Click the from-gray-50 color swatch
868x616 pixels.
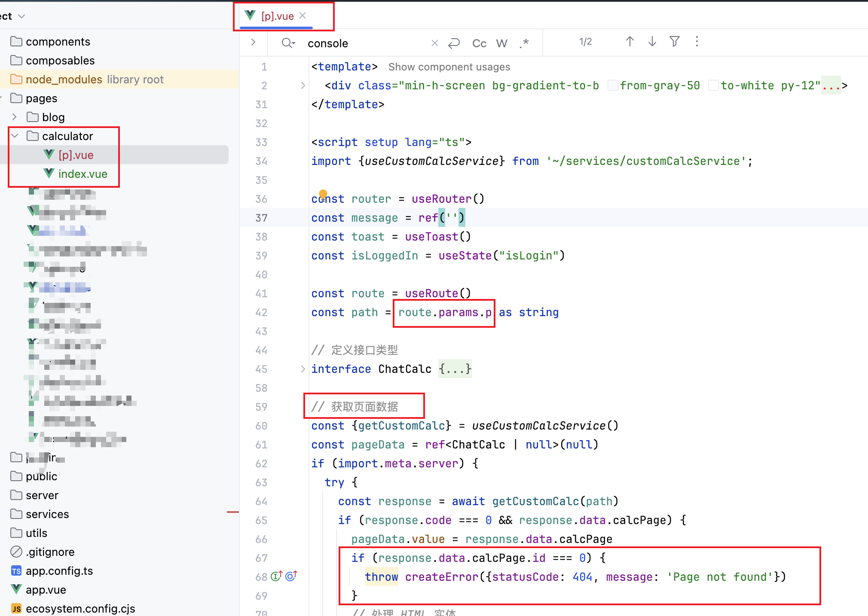[613, 85]
